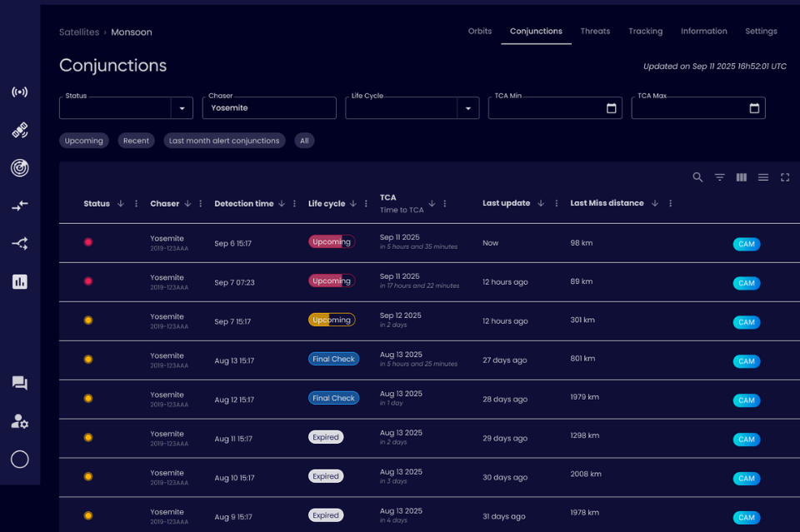Expand the Life Cycle dropdown arrow

pyautogui.click(x=467, y=108)
